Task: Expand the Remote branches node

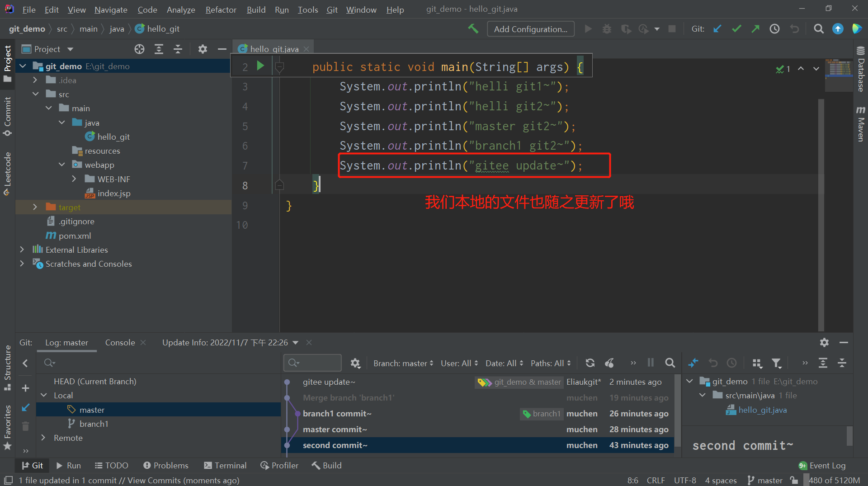Action: (x=43, y=438)
